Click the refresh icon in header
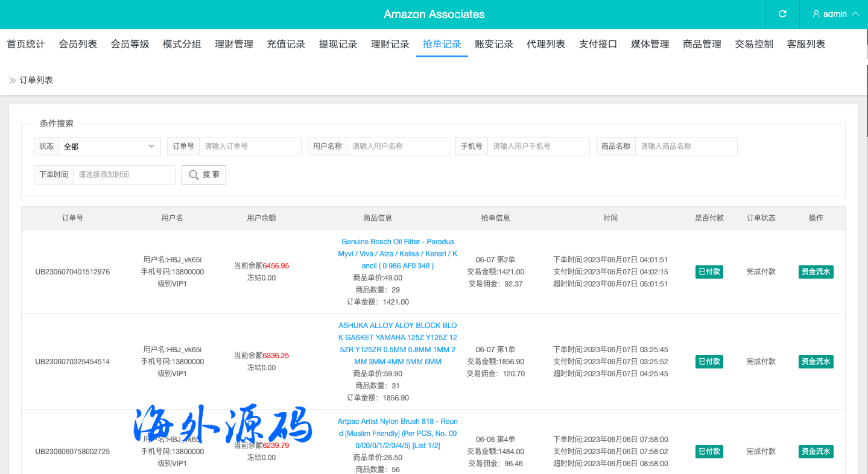 tap(782, 14)
